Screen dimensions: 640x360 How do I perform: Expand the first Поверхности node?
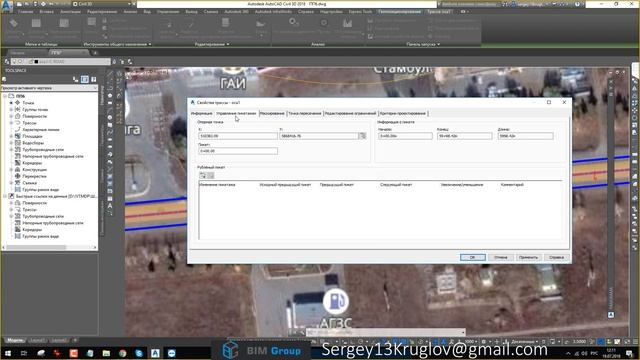[x=11, y=116]
